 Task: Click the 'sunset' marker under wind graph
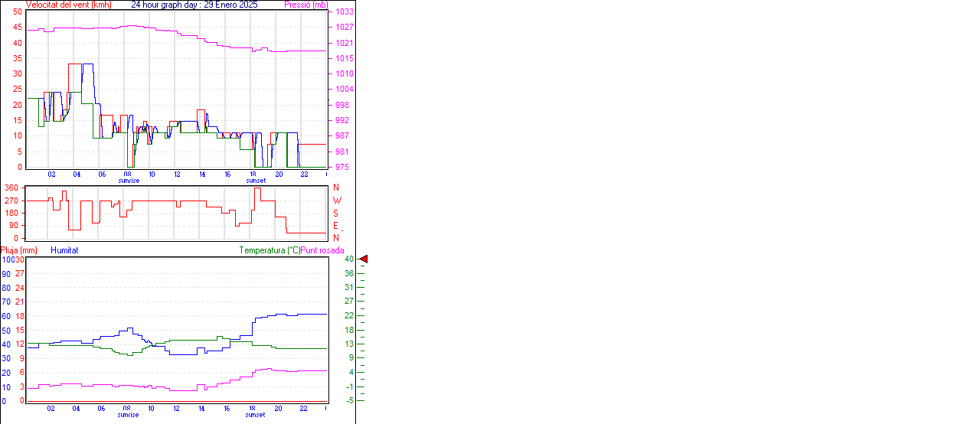point(256,181)
